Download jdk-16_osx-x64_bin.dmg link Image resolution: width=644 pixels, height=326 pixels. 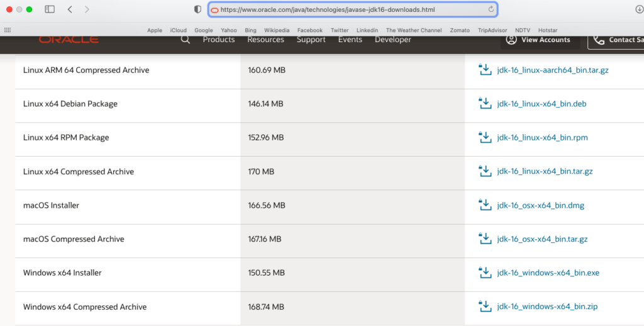pos(540,205)
